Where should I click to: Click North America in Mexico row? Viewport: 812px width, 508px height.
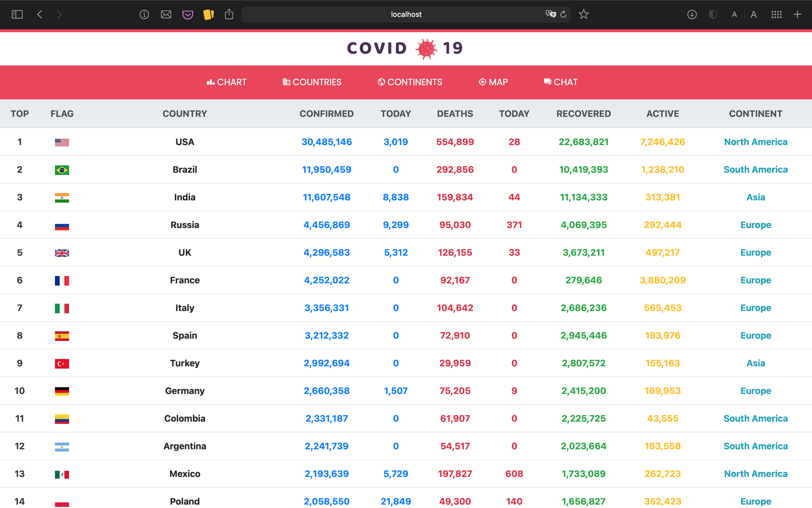coord(756,474)
